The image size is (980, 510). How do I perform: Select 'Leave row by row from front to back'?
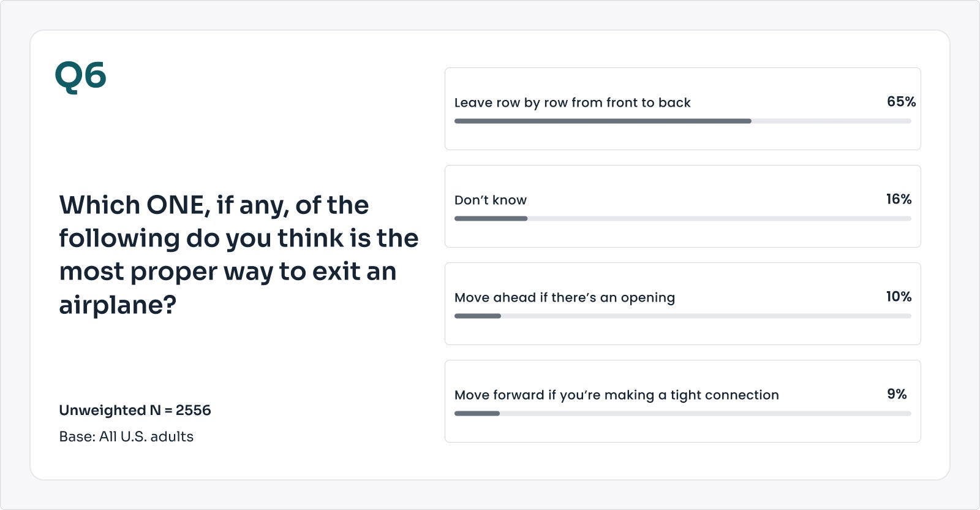click(x=572, y=102)
